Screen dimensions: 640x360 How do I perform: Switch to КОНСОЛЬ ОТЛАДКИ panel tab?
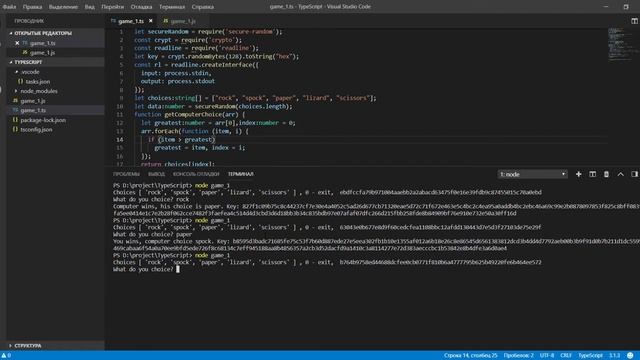coord(196,174)
